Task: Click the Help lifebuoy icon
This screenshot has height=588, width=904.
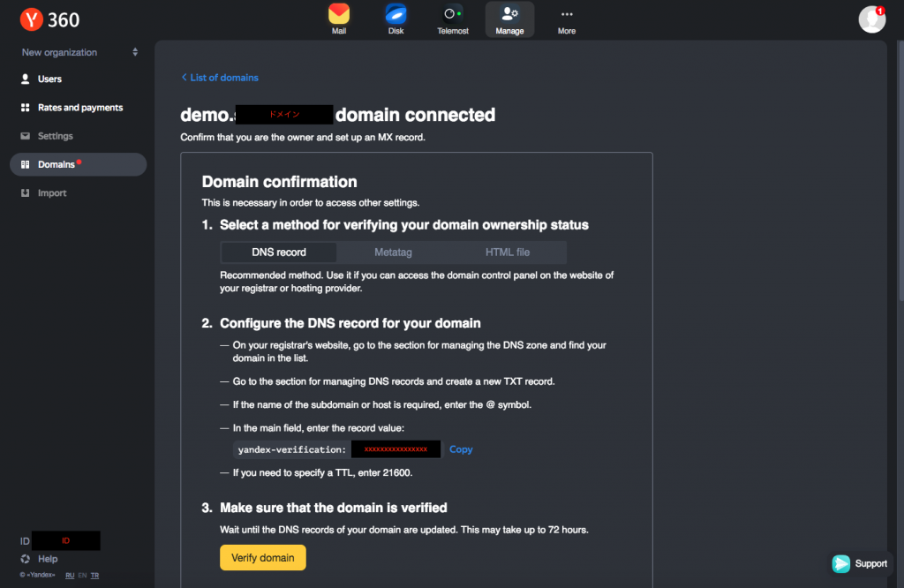Action: [26, 559]
